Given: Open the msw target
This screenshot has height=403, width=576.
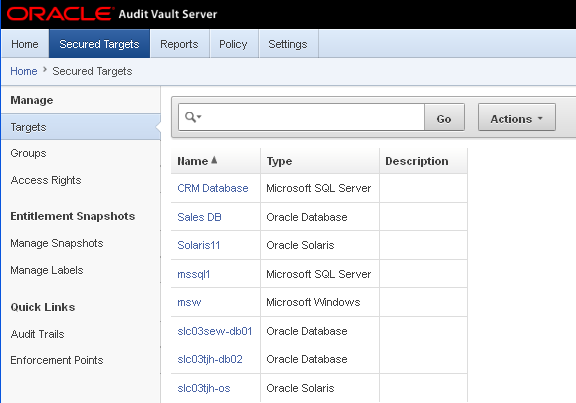Looking at the screenshot, I should [x=189, y=302].
